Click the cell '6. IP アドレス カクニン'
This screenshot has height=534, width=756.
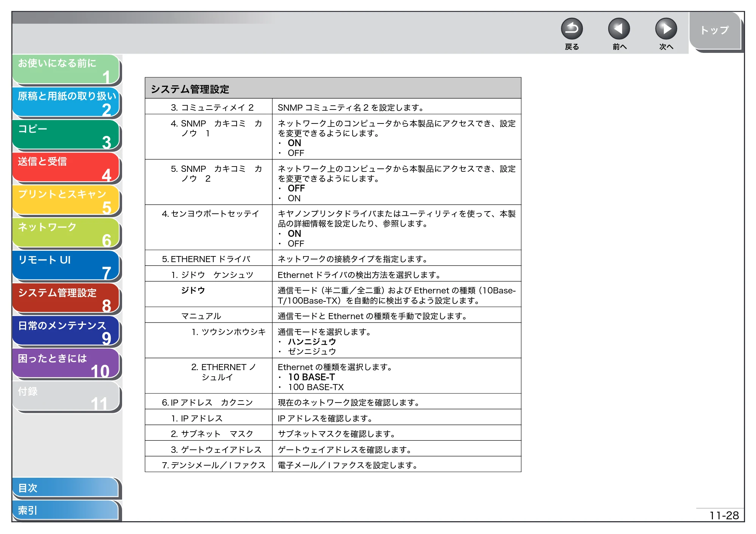pyautogui.click(x=209, y=402)
